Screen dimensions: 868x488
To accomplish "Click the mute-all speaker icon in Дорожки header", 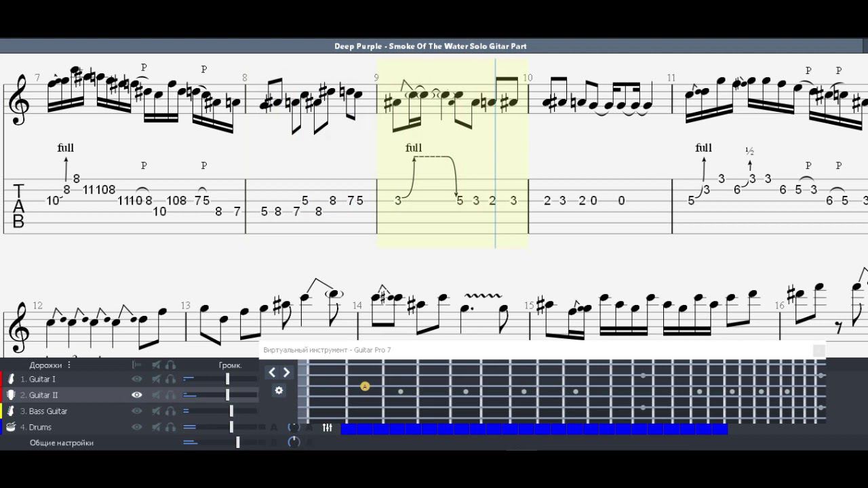I will click(156, 365).
